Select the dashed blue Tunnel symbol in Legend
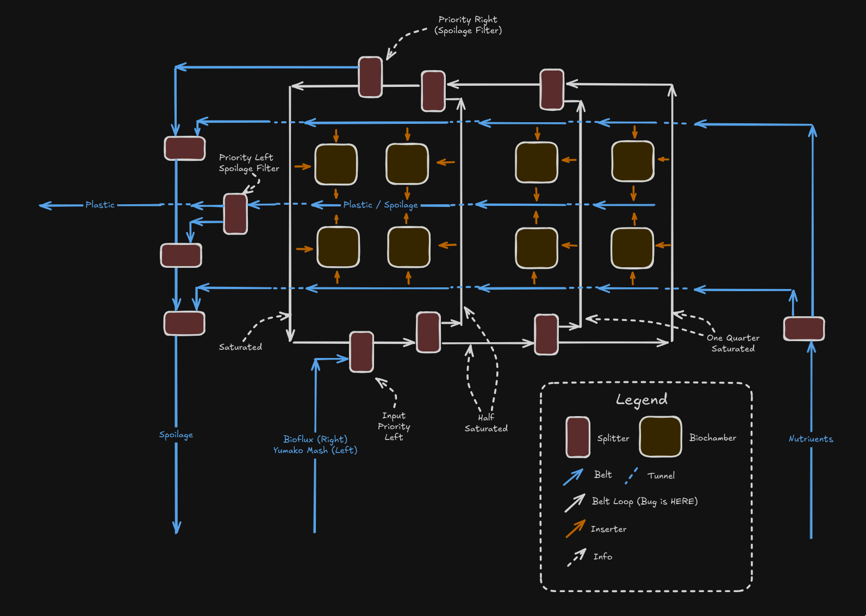The width and height of the screenshot is (866, 616). pos(631,475)
